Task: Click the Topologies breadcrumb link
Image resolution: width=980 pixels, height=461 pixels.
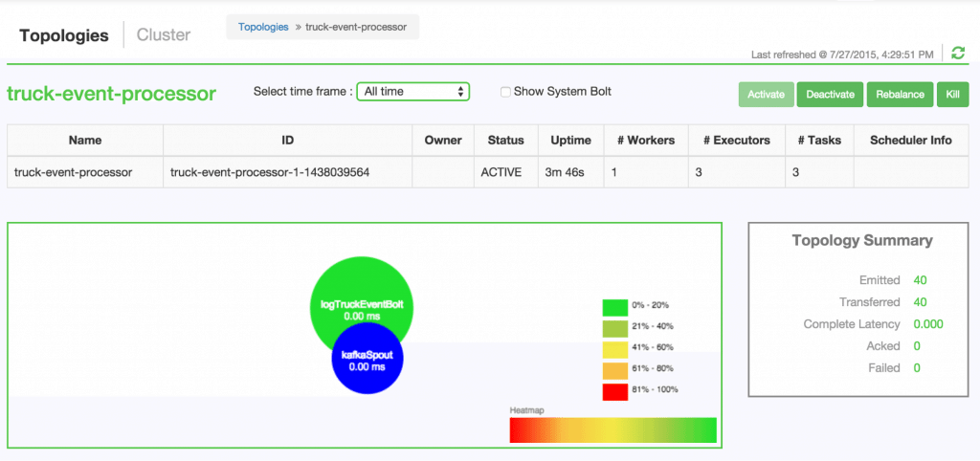Action: click(x=263, y=27)
